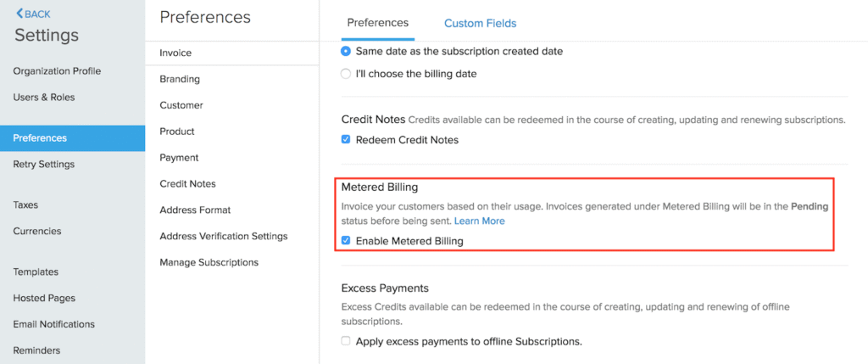Choose I'll choose the billing date option
The width and height of the screenshot is (868, 364).
pyautogui.click(x=346, y=74)
